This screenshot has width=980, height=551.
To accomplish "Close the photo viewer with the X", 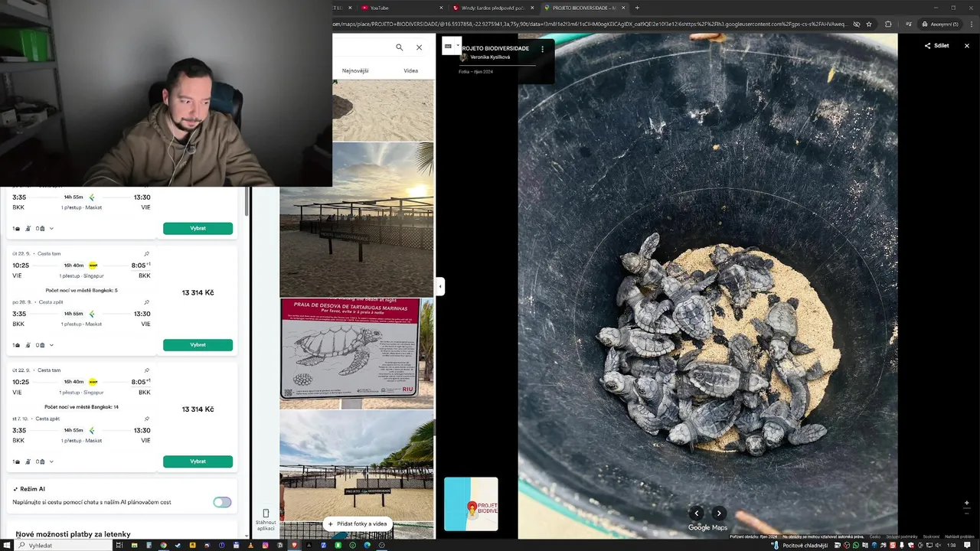I will [x=966, y=46].
